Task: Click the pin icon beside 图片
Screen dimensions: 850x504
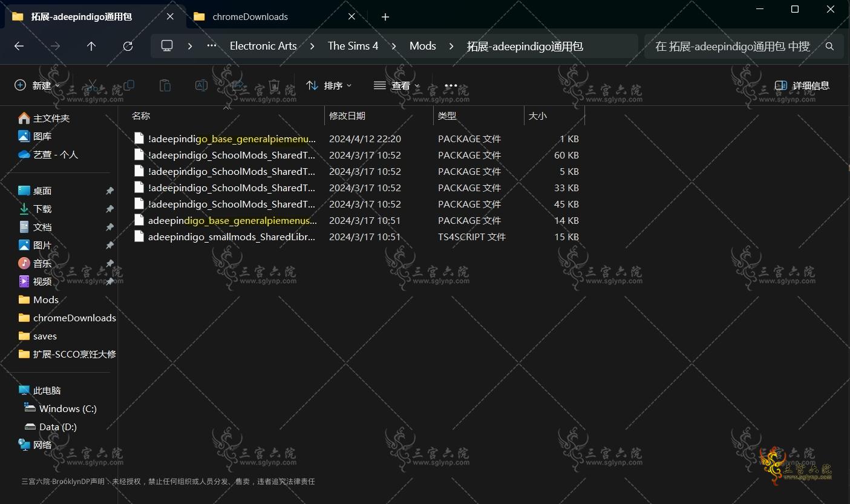Action: click(110, 245)
